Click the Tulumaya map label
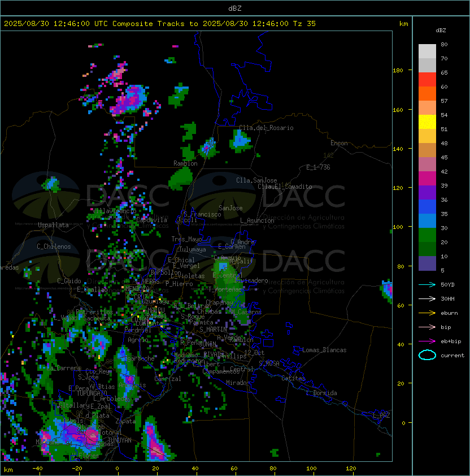Screen dimensions: 470x476 (x=193, y=249)
